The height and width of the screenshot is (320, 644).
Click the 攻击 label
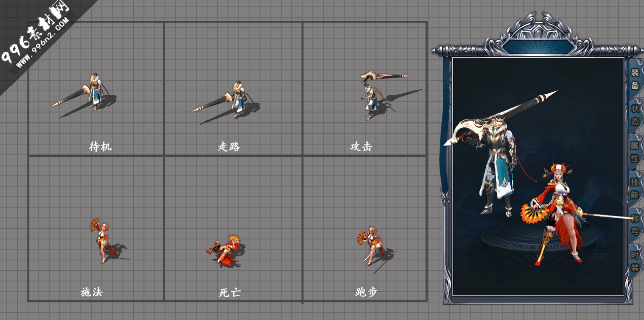pyautogui.click(x=361, y=147)
